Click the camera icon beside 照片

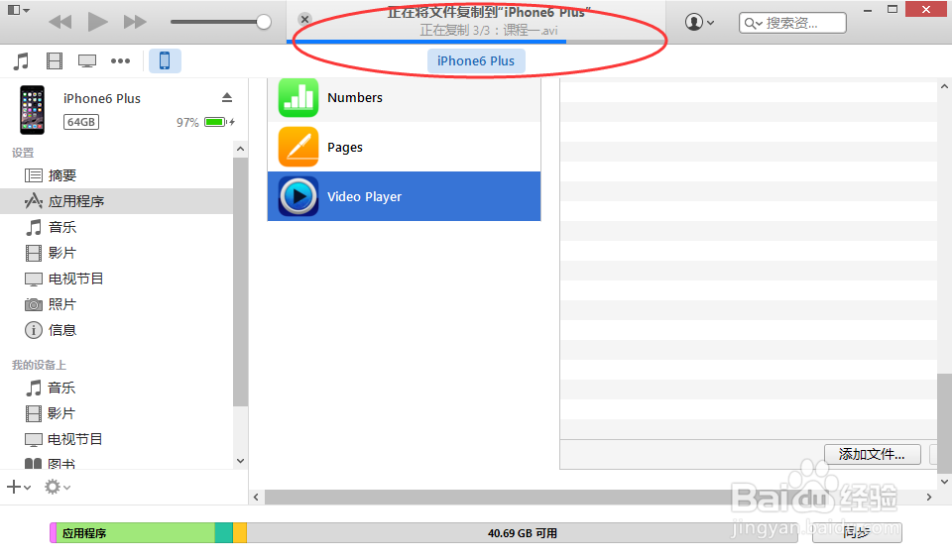pos(34,304)
